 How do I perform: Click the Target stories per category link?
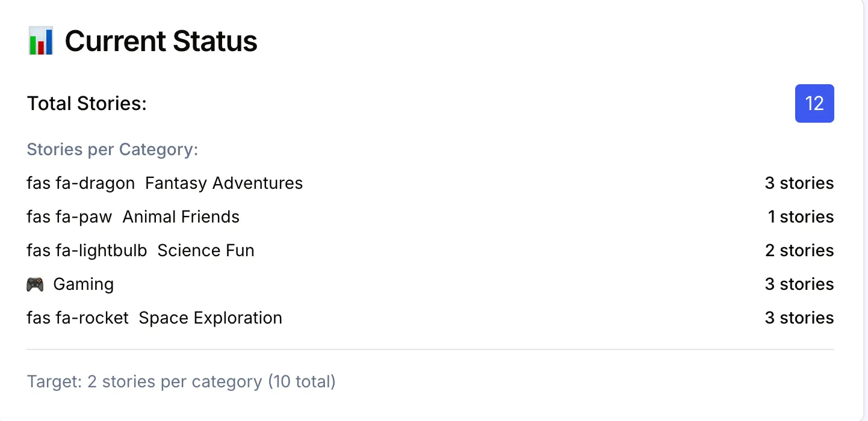coord(181,381)
